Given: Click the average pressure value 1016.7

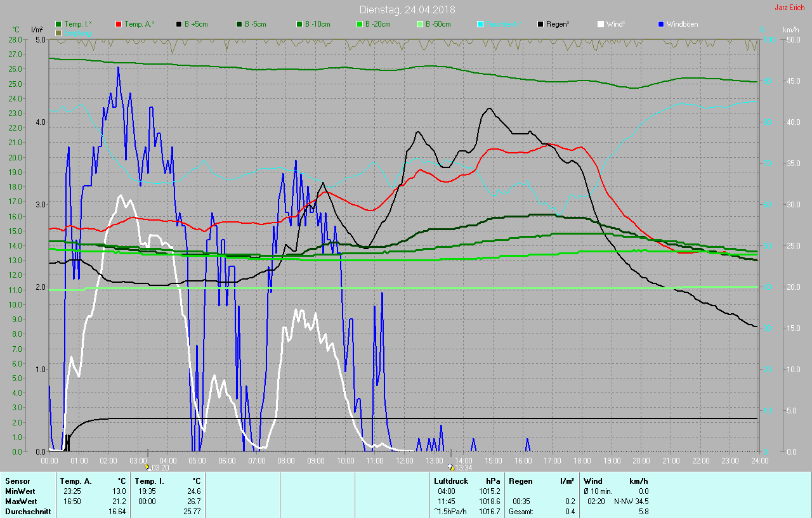Looking at the screenshot, I should pos(489,512).
